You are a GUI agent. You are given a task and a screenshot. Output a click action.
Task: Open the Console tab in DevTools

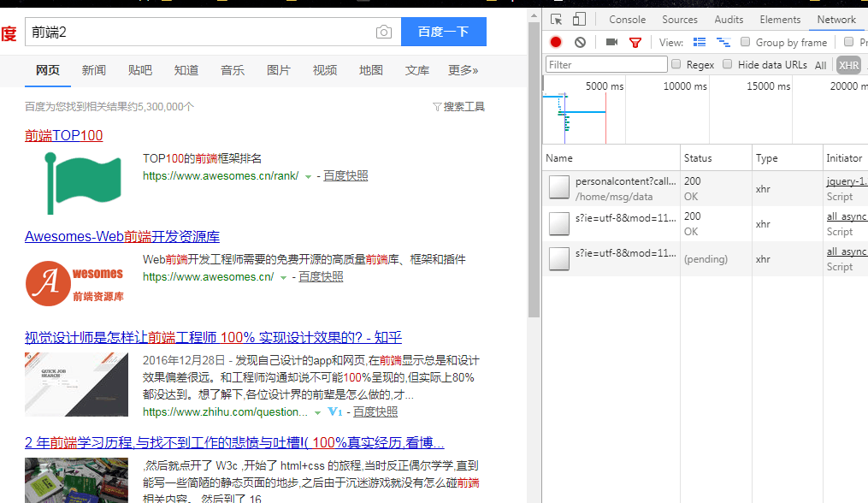(627, 20)
